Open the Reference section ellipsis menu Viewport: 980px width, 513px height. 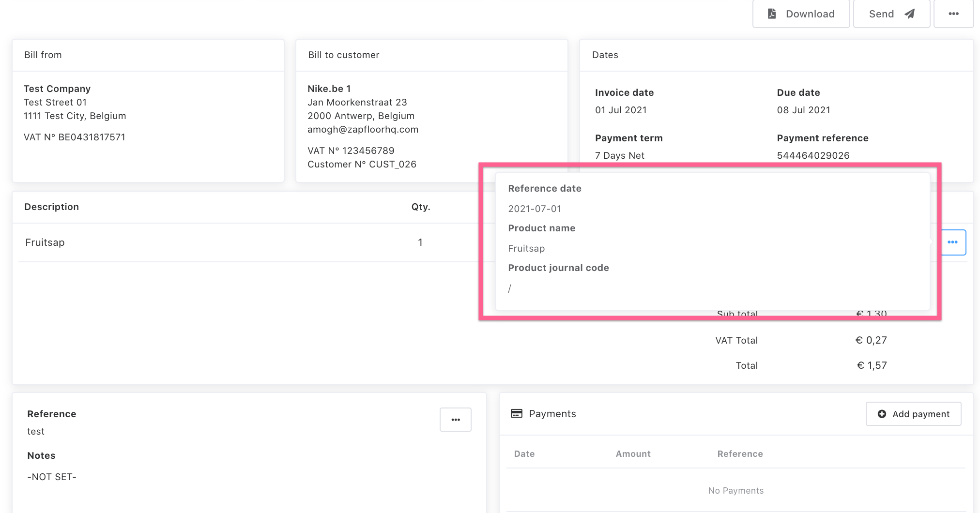(455, 420)
